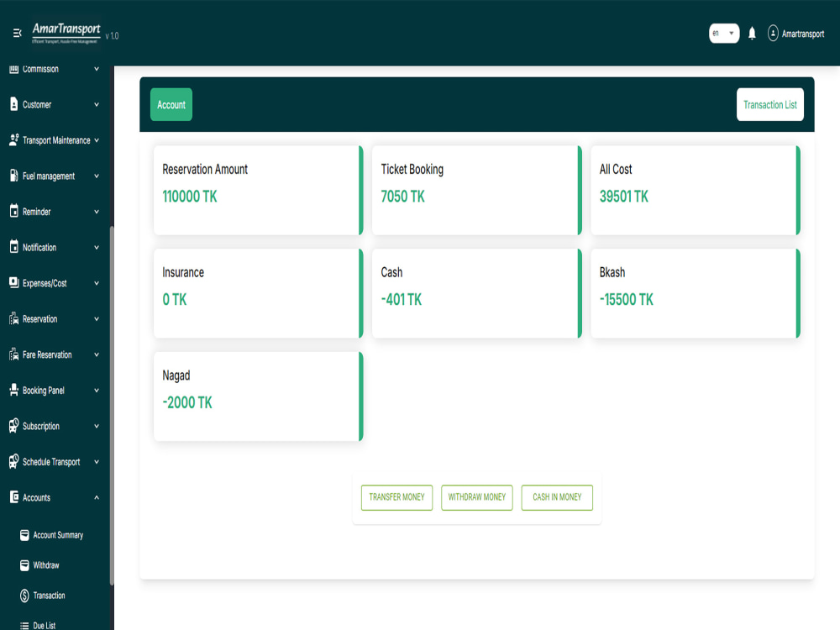This screenshot has height=630, width=840.
Task: Click the Due List icon
Action: [x=24, y=625]
